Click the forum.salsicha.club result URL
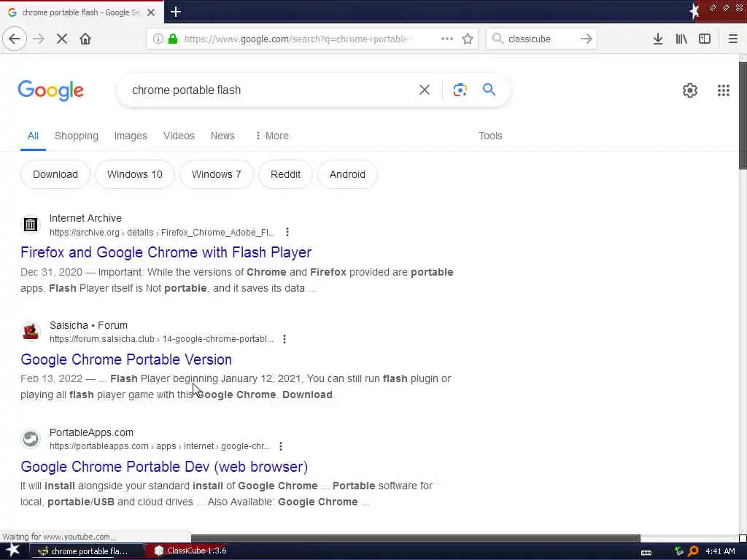The width and height of the screenshot is (747, 560). pyautogui.click(x=161, y=339)
